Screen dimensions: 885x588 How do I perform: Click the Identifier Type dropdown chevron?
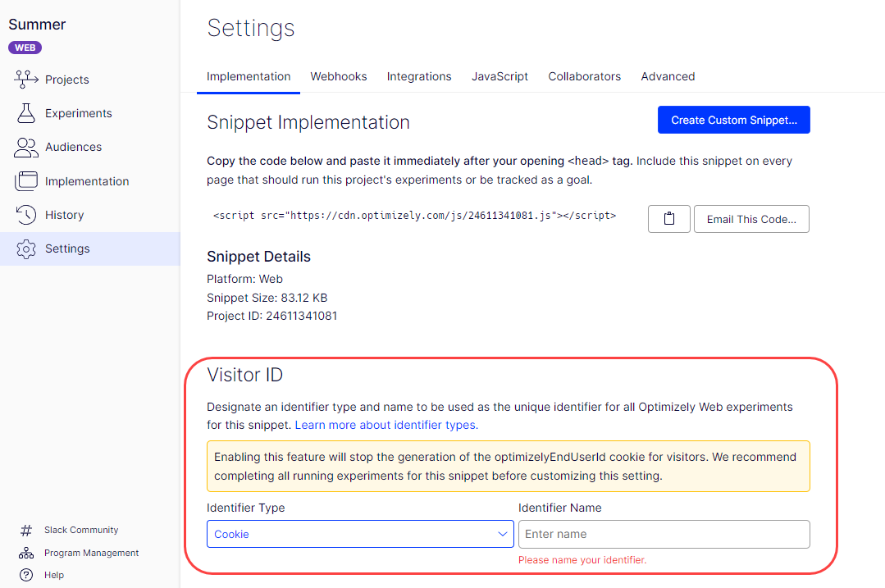coord(503,534)
